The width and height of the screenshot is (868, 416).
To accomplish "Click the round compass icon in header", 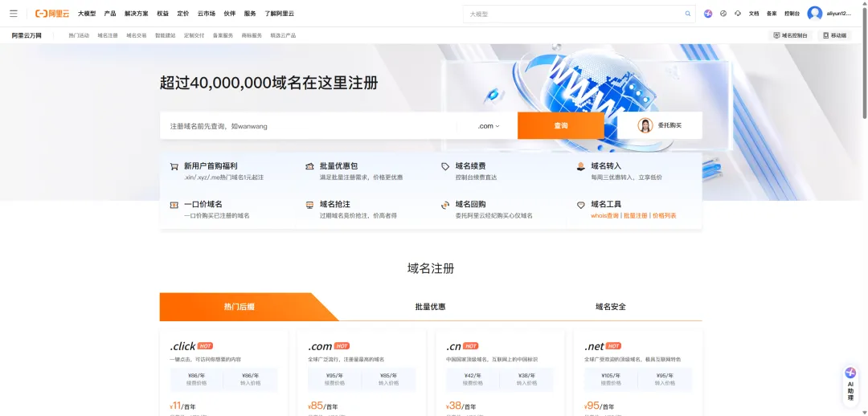I will pyautogui.click(x=723, y=14).
